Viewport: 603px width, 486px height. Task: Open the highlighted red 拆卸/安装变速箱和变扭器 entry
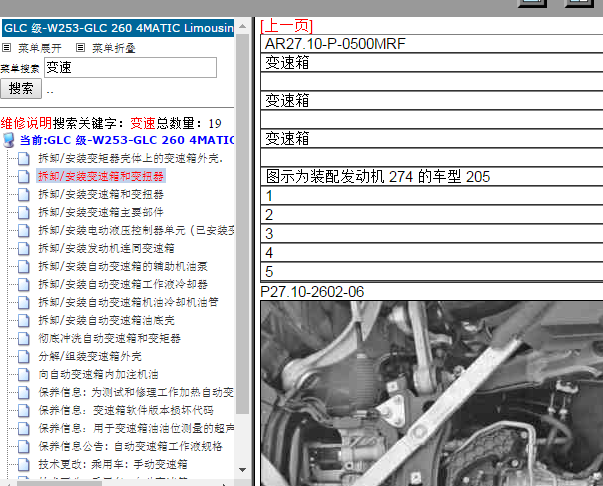click(x=101, y=176)
